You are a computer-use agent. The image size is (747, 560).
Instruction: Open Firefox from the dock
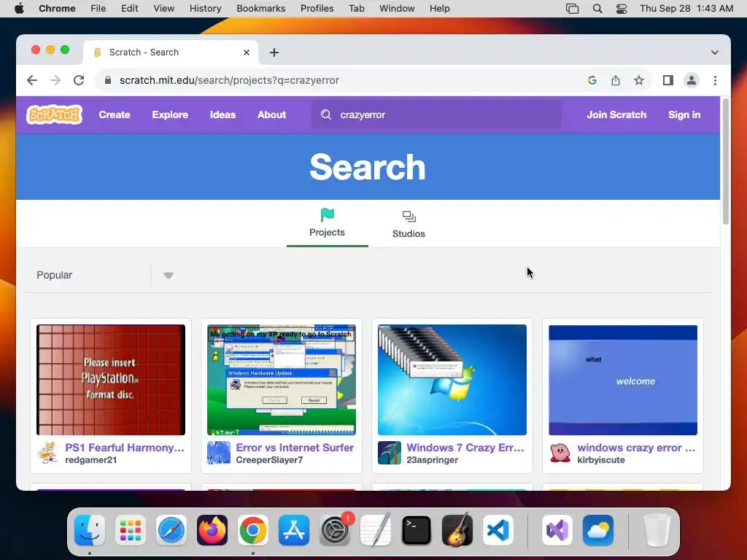pos(212,531)
